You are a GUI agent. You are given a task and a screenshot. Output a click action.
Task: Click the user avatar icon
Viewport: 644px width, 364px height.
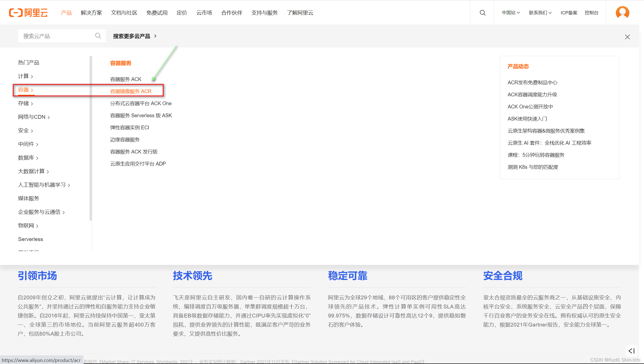pos(622,13)
